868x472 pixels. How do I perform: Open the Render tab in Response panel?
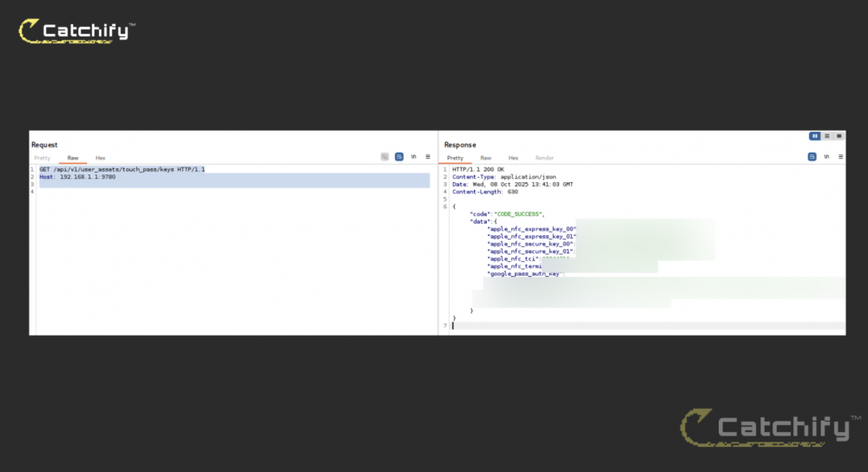tap(544, 158)
